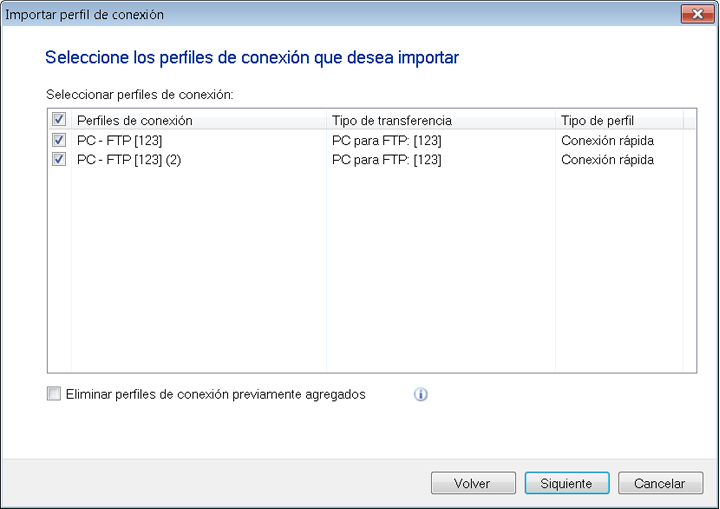Uncheck the PC - FTP [123] (2) checkbox
720x509 pixels.
pyautogui.click(x=59, y=160)
